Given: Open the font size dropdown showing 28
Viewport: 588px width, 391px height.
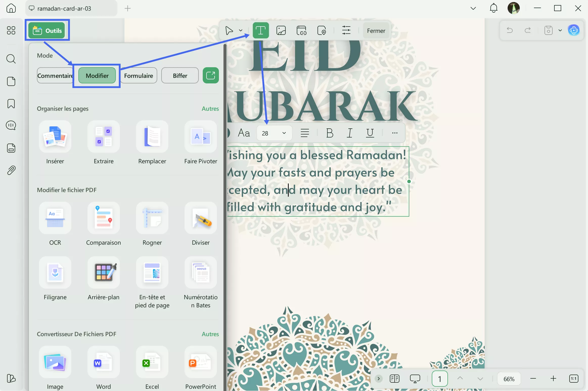Looking at the screenshot, I should [274, 133].
